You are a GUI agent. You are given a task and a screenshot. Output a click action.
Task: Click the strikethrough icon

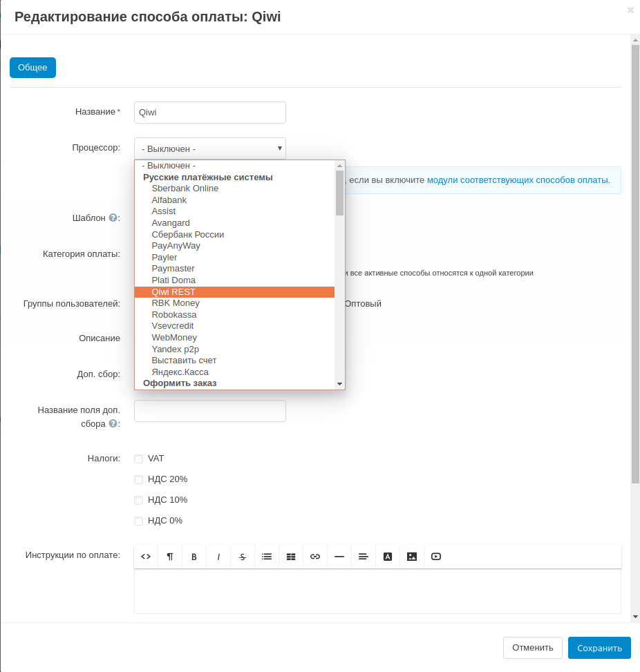tap(243, 557)
